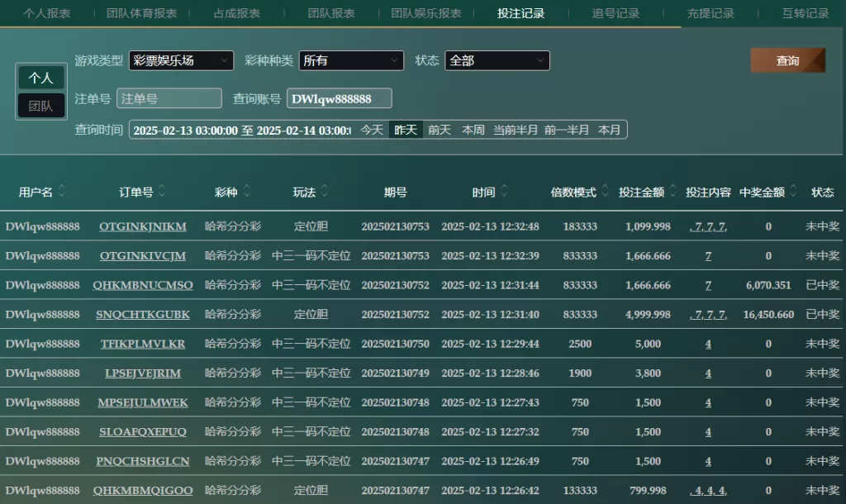Switch to 个人报表 tab
Image resolution: width=846 pixels, height=504 pixels.
pyautogui.click(x=47, y=13)
